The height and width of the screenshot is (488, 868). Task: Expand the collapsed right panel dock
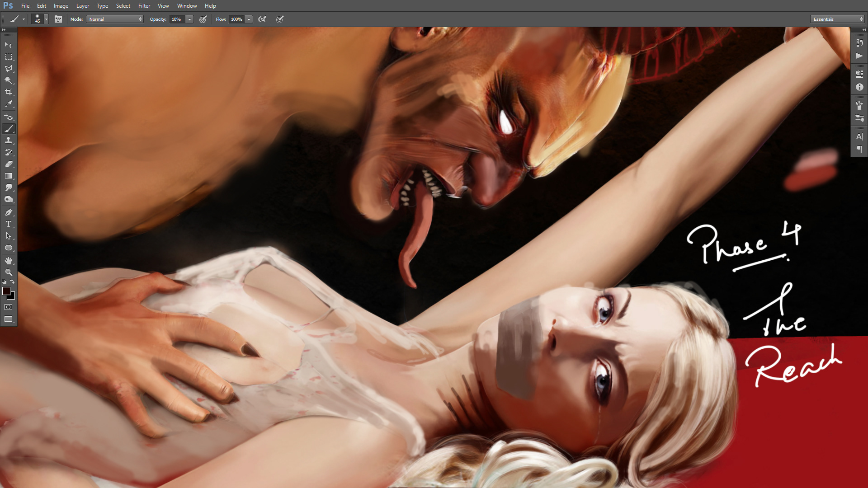point(864,29)
